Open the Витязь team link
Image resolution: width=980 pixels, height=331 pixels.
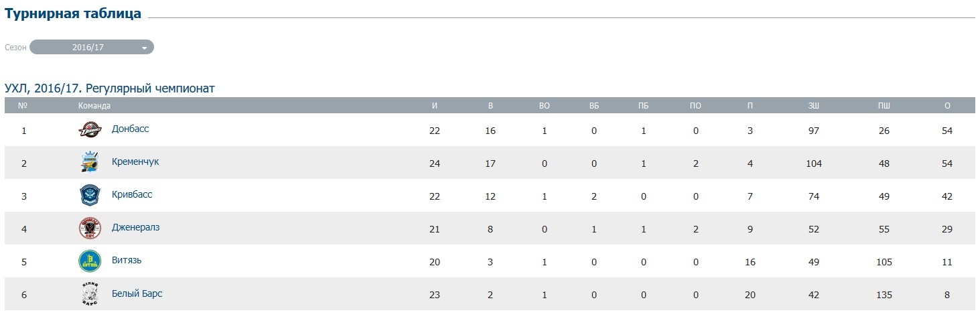[127, 260]
